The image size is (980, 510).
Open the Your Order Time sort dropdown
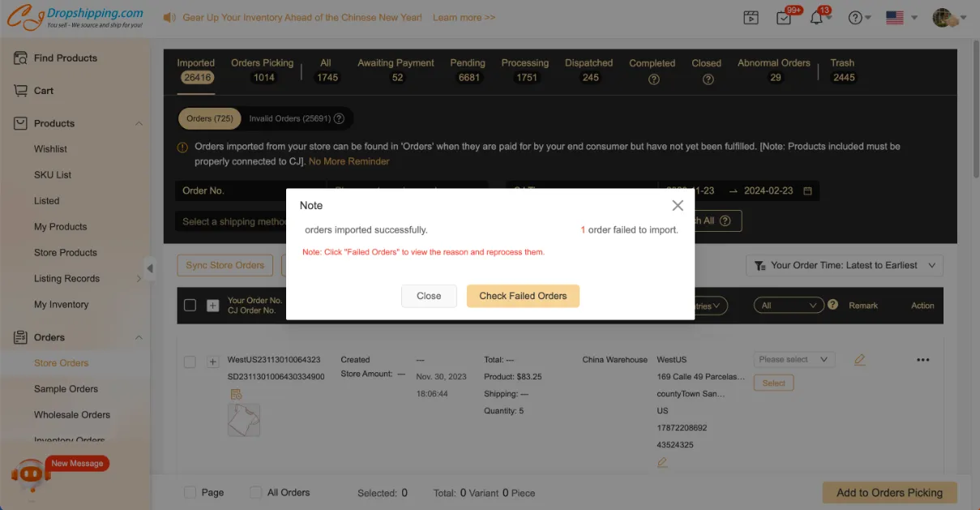[845, 265]
